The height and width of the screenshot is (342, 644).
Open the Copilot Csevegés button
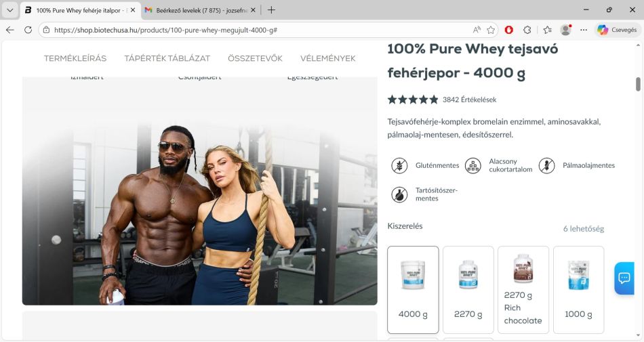[618, 30]
